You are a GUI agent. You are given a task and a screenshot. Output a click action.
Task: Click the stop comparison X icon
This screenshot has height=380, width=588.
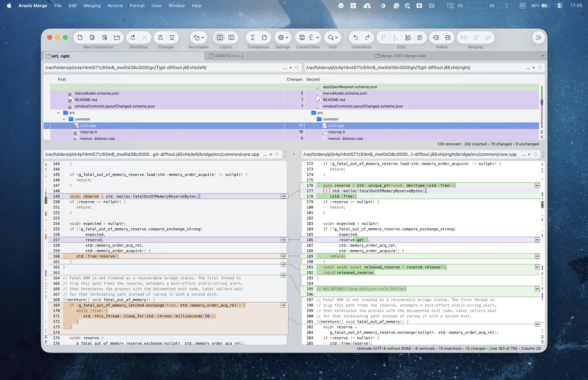145,37
